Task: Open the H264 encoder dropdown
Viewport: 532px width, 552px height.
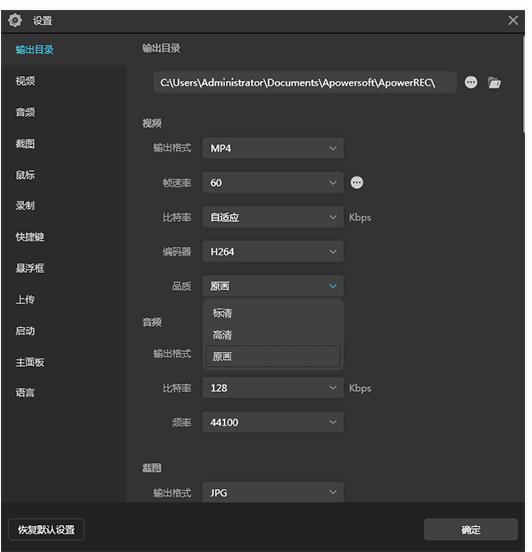Action: click(x=273, y=252)
